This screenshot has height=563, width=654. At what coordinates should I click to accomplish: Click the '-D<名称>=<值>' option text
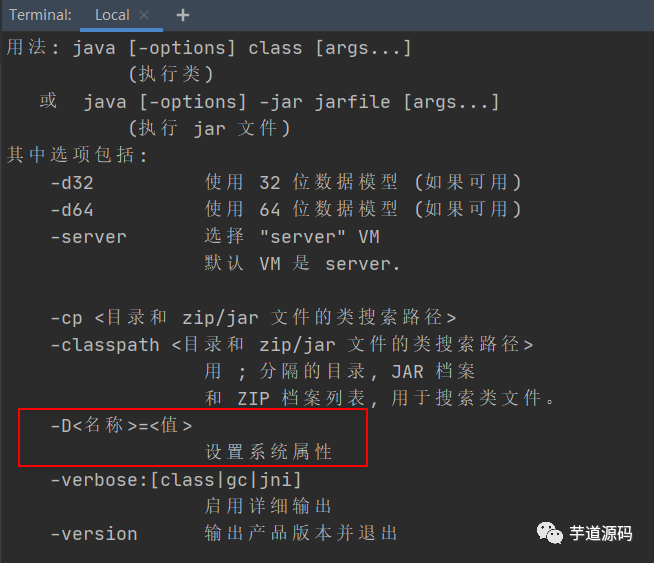click(x=121, y=426)
